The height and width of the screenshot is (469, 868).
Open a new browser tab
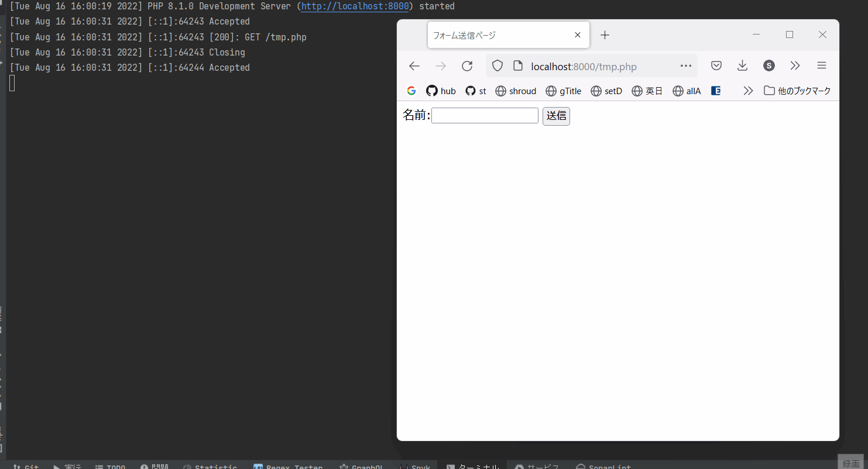605,35
